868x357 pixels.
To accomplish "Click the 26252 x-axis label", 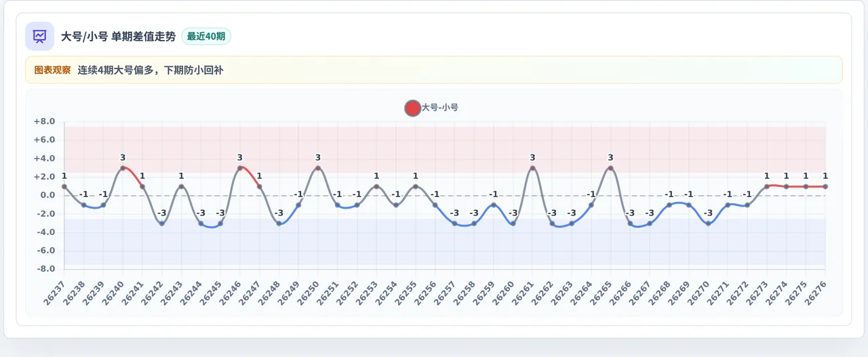I will coord(348,294).
